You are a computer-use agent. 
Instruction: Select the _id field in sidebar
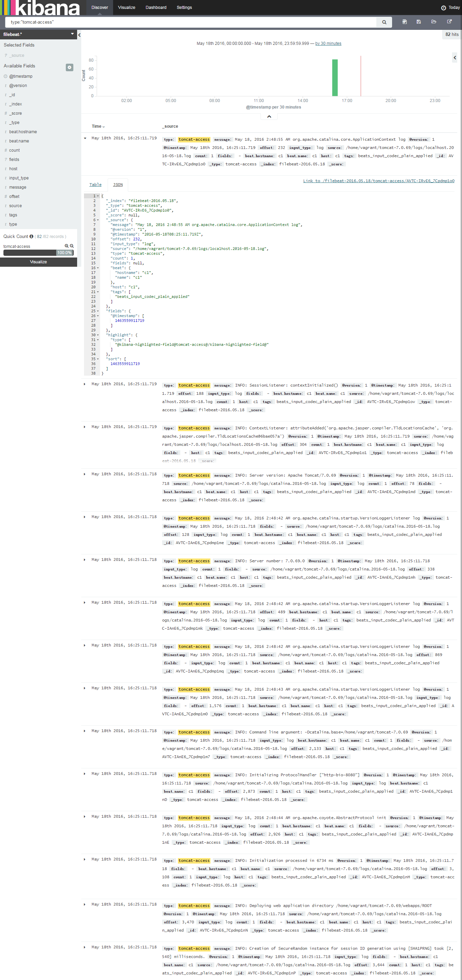pos(12,95)
